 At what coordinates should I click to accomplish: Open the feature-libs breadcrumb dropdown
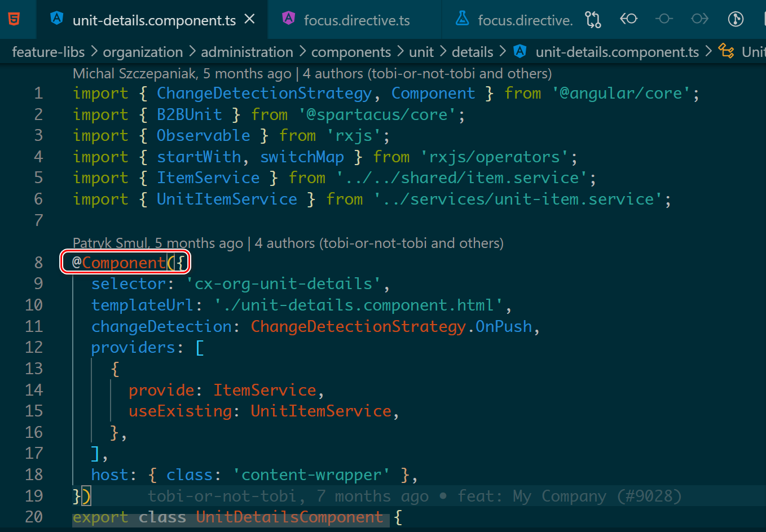click(x=49, y=52)
